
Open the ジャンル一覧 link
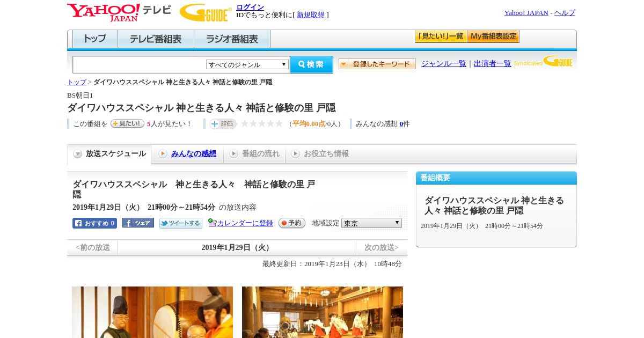tap(444, 64)
